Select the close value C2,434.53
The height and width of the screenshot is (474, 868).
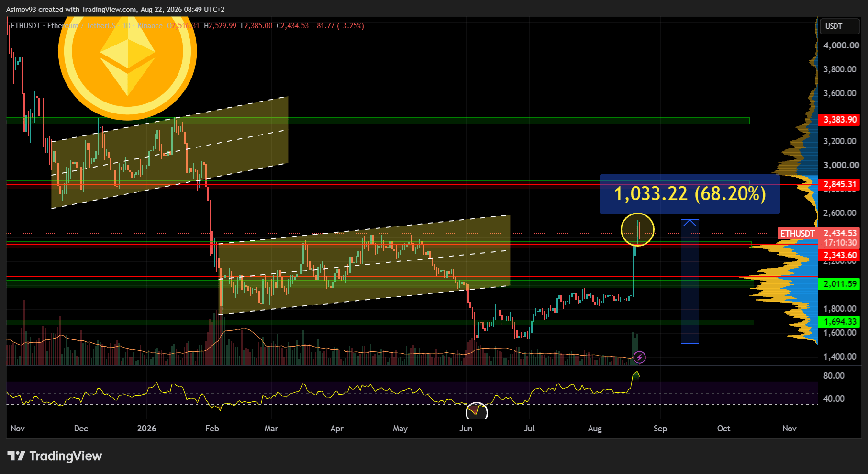[293, 26]
